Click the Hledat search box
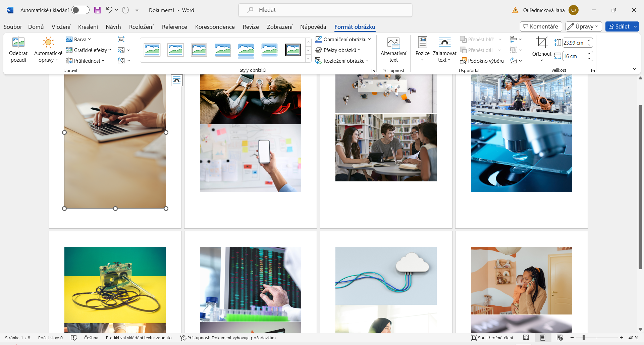This screenshot has height=345, width=644. [325, 10]
